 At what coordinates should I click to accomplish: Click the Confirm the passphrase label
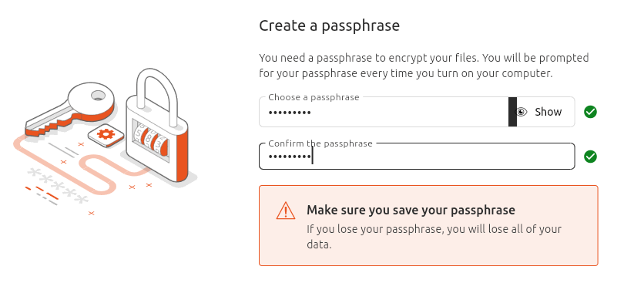tap(320, 143)
